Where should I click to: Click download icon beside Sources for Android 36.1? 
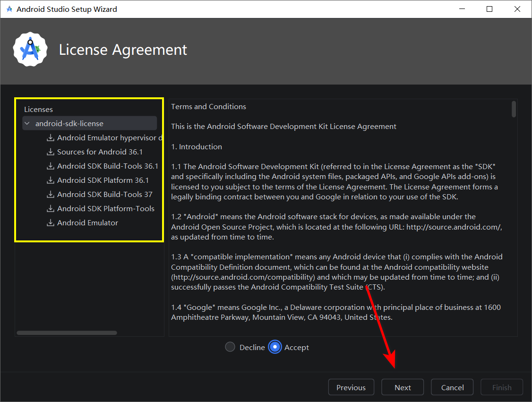coord(50,152)
